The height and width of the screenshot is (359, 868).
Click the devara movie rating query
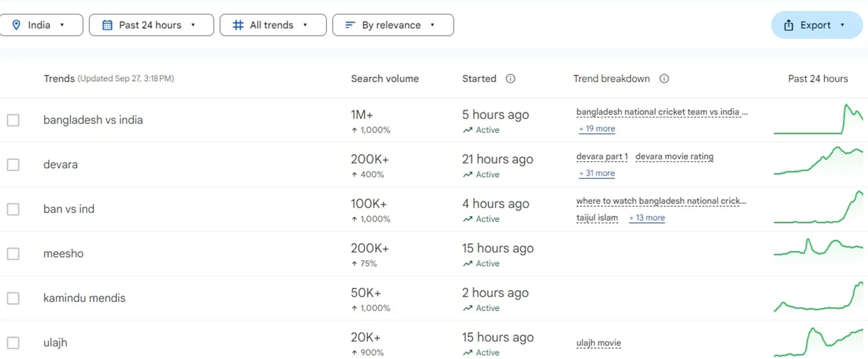674,157
